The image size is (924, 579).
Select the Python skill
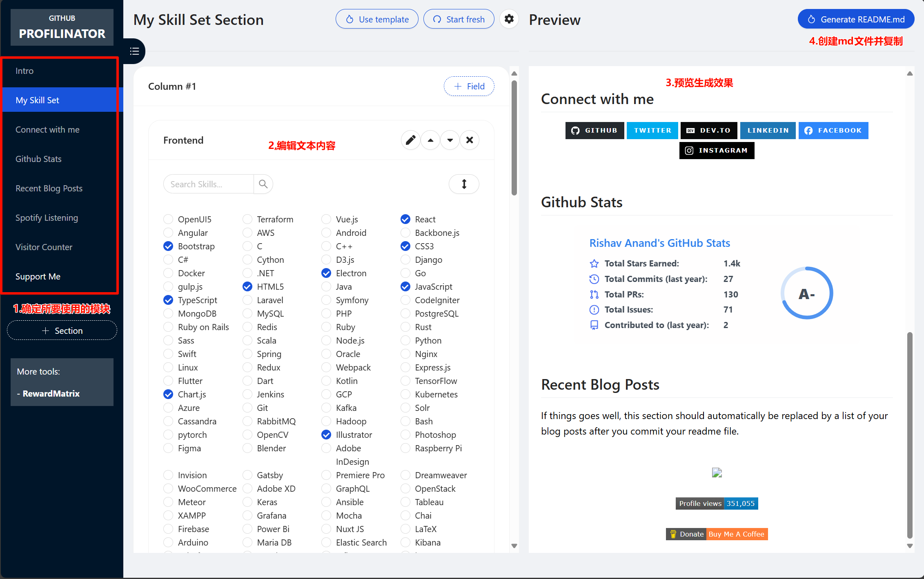click(405, 340)
